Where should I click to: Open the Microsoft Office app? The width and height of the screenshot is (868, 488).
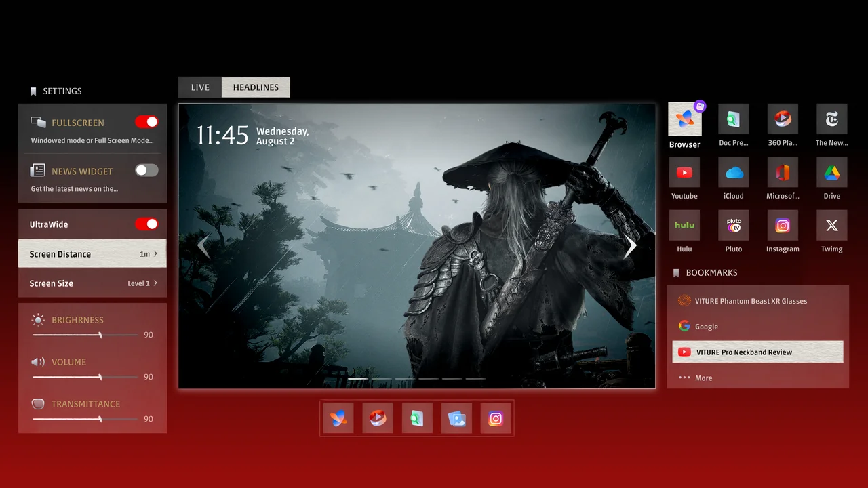(x=783, y=172)
